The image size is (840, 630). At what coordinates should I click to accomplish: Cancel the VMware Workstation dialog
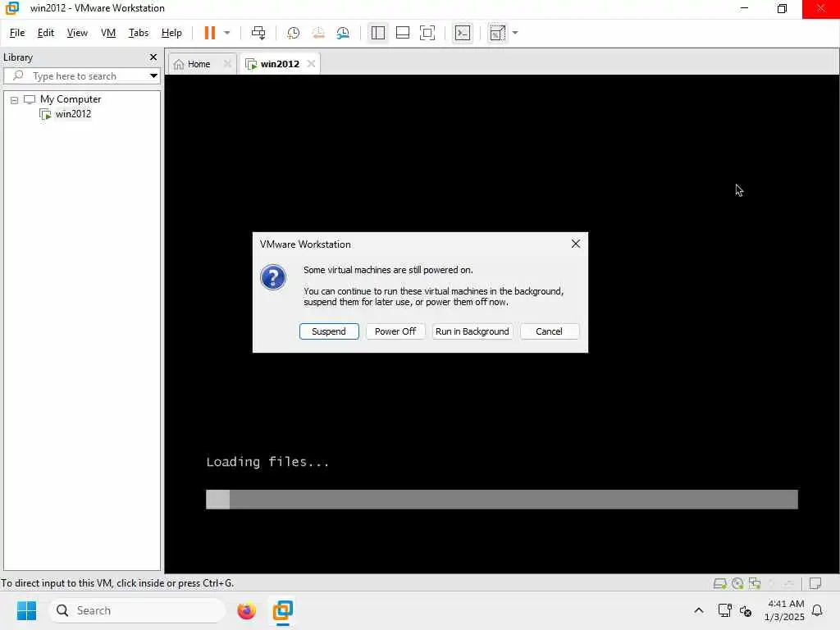click(x=549, y=331)
